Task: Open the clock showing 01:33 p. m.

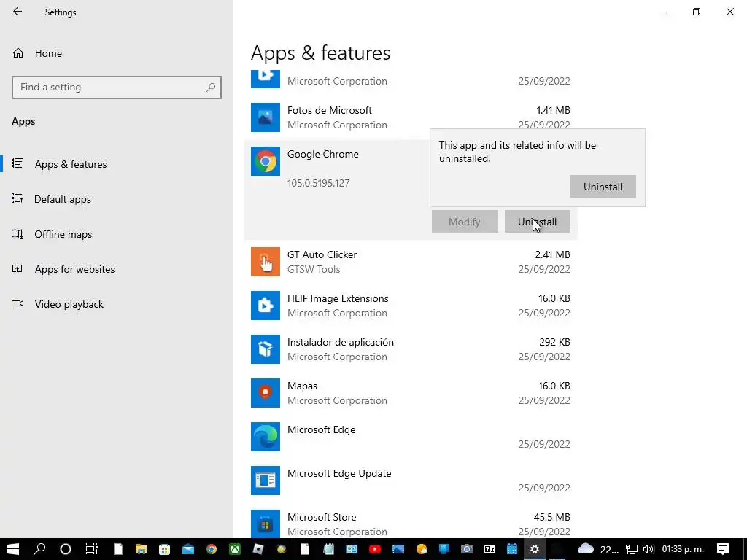Action: [683, 549]
